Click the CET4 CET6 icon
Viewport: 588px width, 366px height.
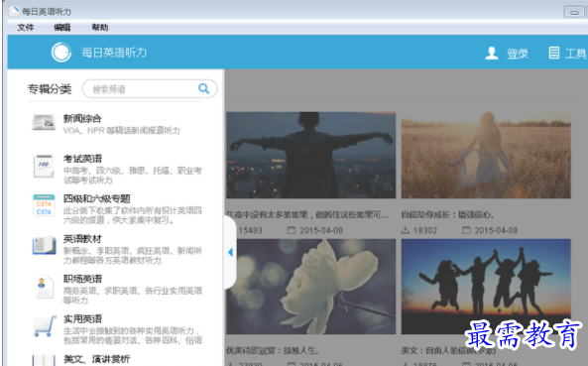tap(44, 205)
